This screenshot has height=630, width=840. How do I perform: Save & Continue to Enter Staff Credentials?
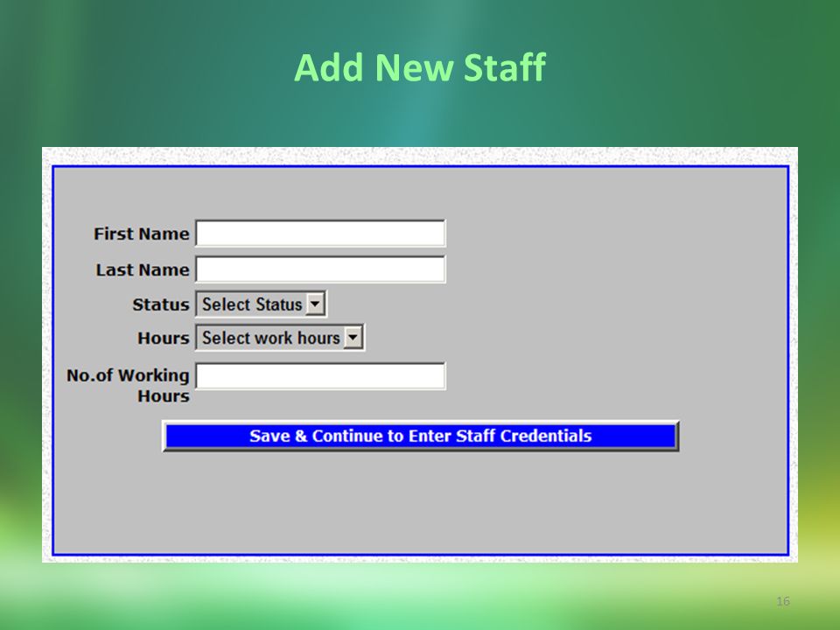click(421, 436)
